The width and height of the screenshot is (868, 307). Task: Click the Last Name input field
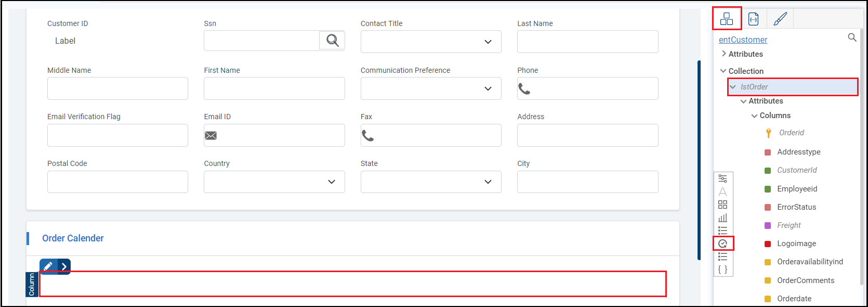[587, 42]
